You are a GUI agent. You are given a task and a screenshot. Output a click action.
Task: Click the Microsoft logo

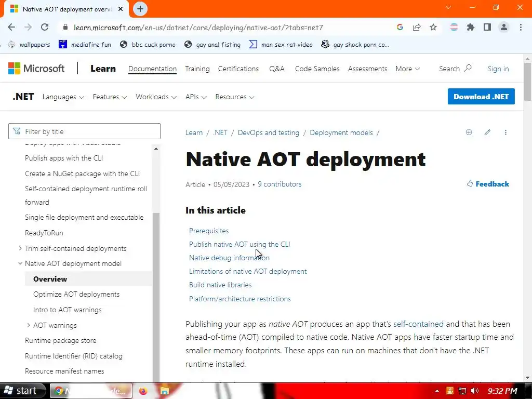(36, 69)
